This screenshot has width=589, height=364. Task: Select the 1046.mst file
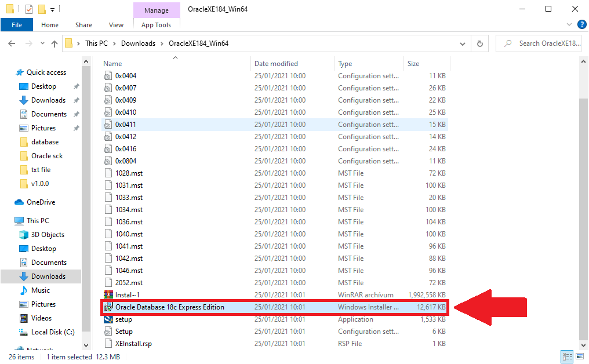click(x=129, y=271)
